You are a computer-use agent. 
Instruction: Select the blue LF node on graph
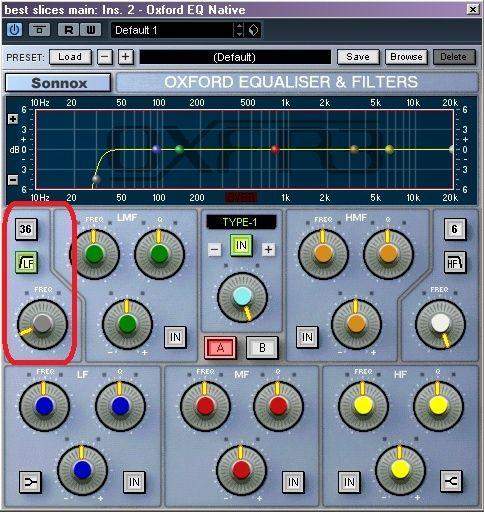click(157, 149)
